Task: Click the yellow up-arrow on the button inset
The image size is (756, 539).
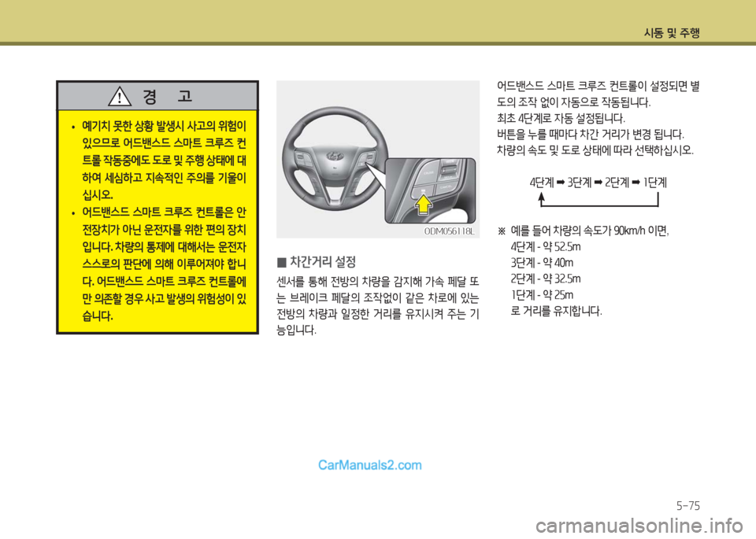Action: tap(424, 203)
